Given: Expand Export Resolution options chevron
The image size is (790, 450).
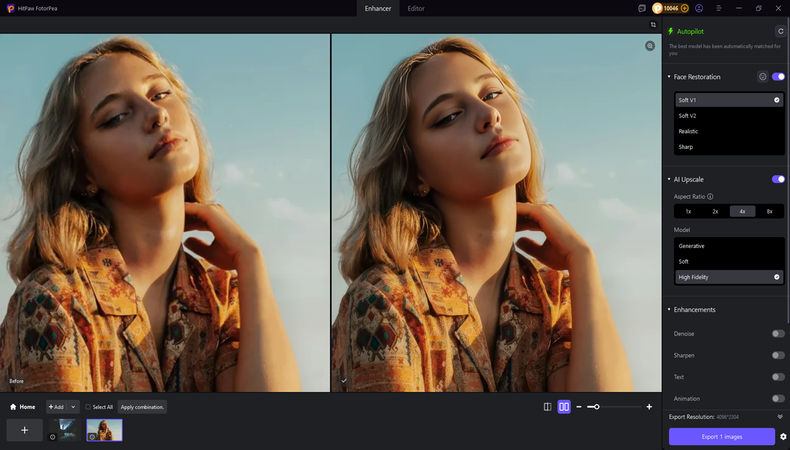Looking at the screenshot, I should (780, 416).
